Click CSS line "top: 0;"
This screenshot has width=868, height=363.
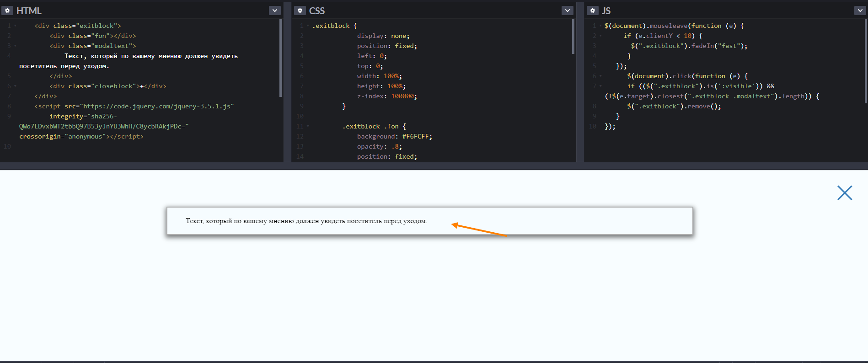point(370,66)
